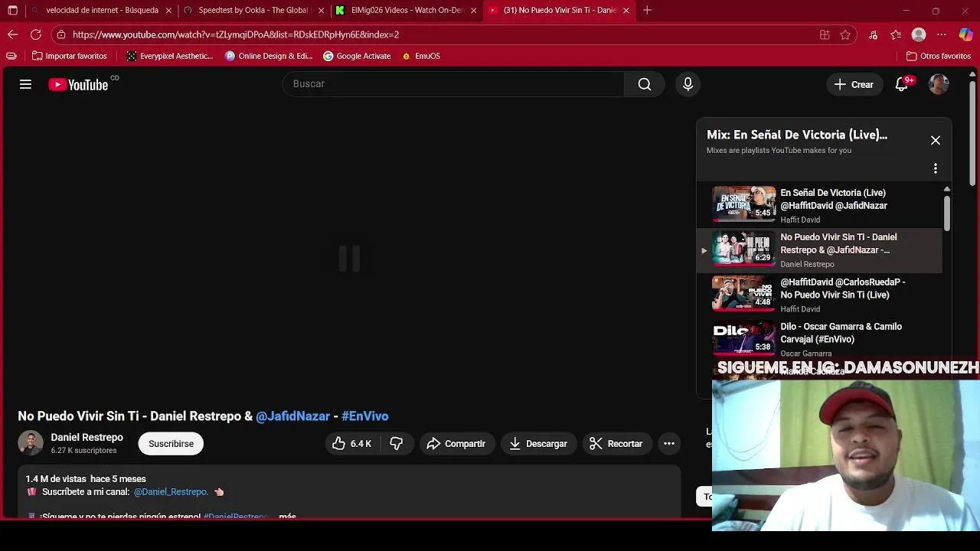Go to the YouTube home logo

tap(78, 85)
